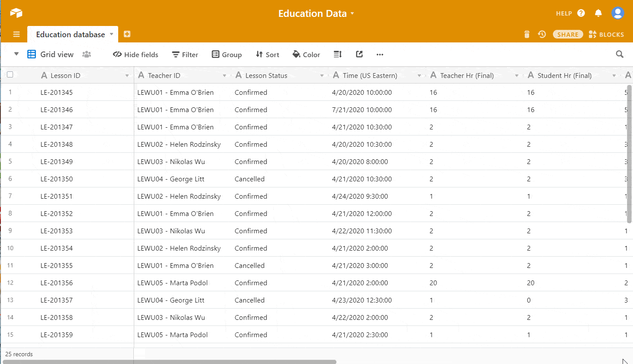This screenshot has height=364, width=633.
Task: Open the search in the view
Action: tap(620, 54)
